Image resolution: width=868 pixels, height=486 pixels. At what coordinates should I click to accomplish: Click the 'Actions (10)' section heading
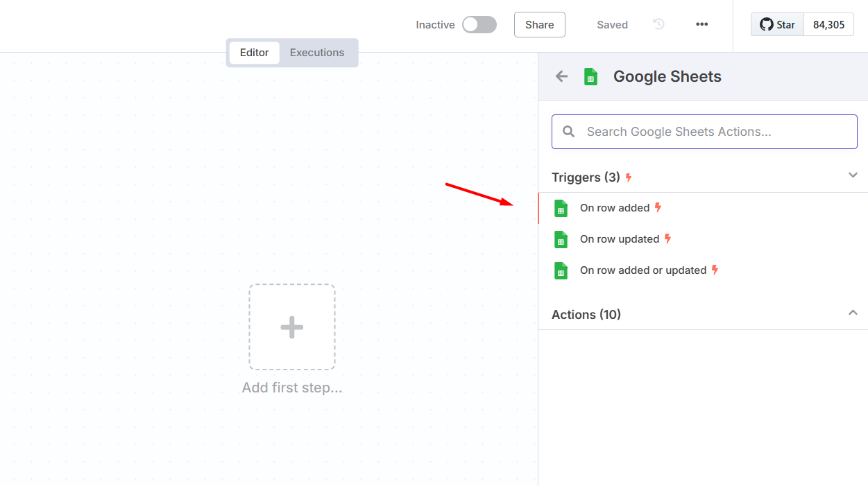click(586, 315)
